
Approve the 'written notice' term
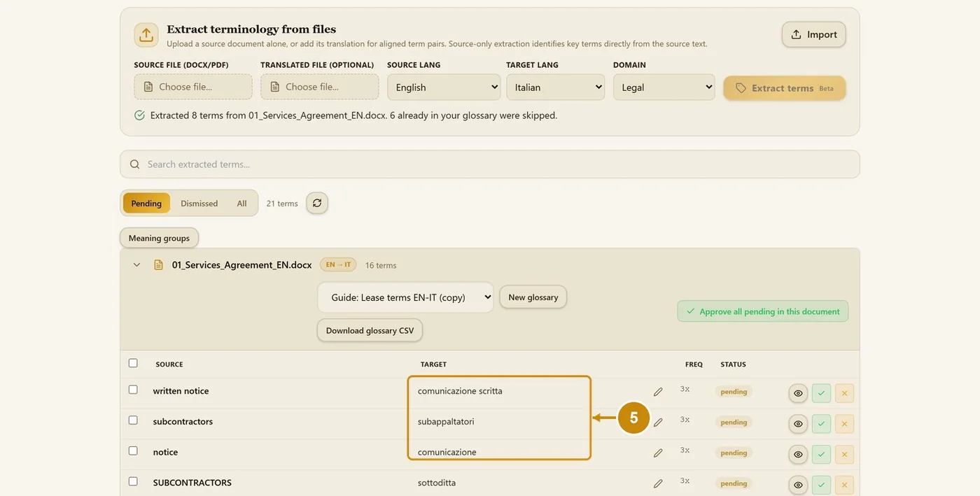pyautogui.click(x=821, y=393)
